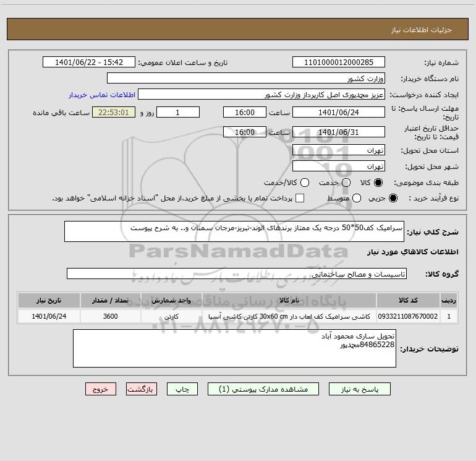Click the جزئیات اطلاعات نیاز page title
The height and width of the screenshot is (461, 476).
coord(421,30)
